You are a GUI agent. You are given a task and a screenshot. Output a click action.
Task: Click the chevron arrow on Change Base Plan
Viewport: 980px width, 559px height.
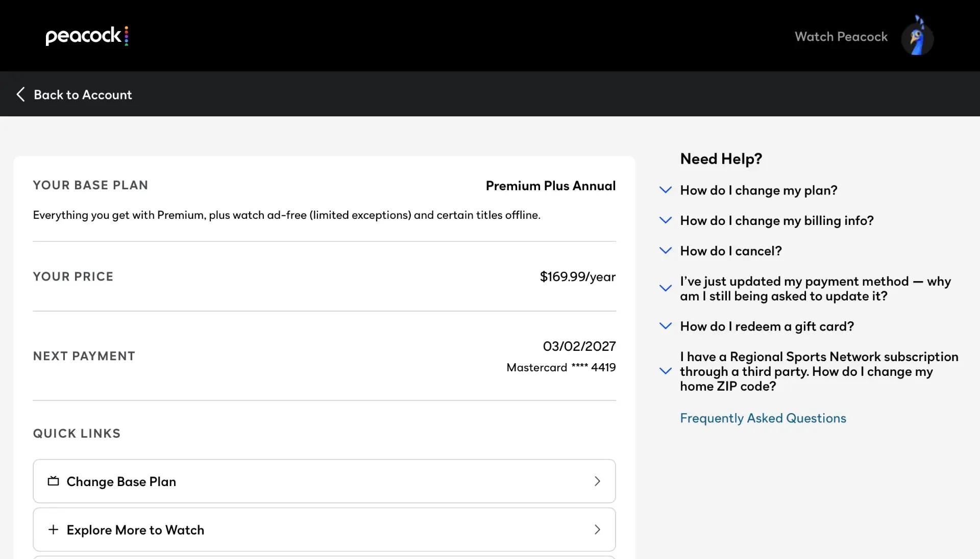pos(597,481)
